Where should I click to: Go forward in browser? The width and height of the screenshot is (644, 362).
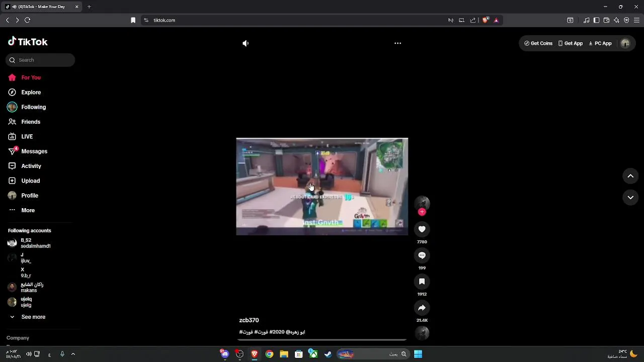(17, 20)
